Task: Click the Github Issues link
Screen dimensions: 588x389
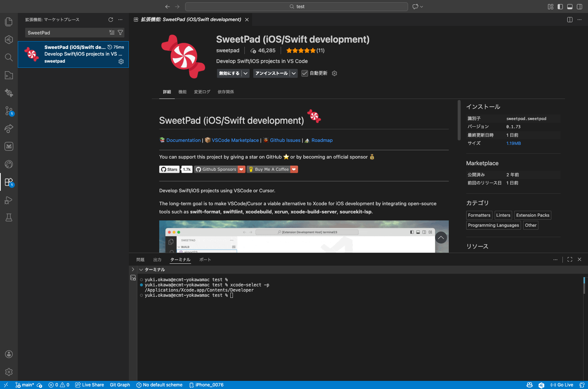Action: coord(285,140)
